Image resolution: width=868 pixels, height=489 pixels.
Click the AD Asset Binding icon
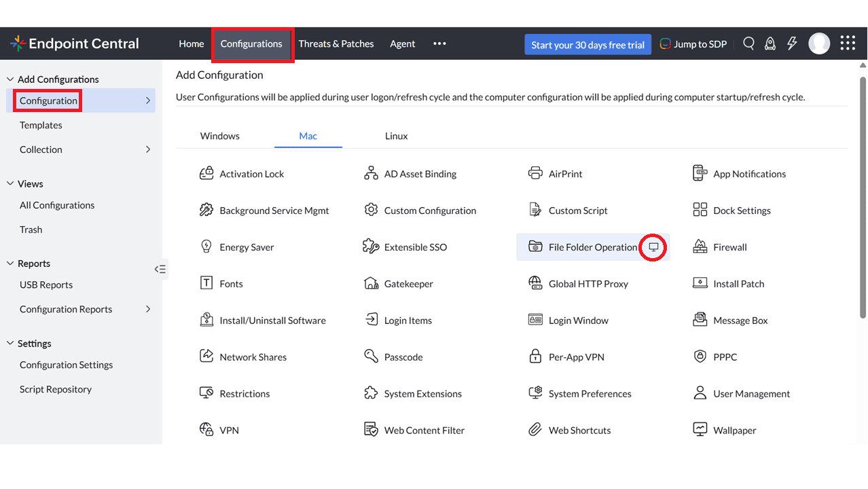coord(371,174)
